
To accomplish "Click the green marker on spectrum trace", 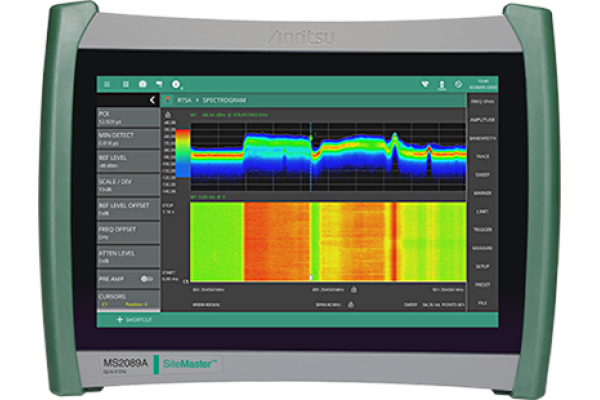I will [x=311, y=137].
